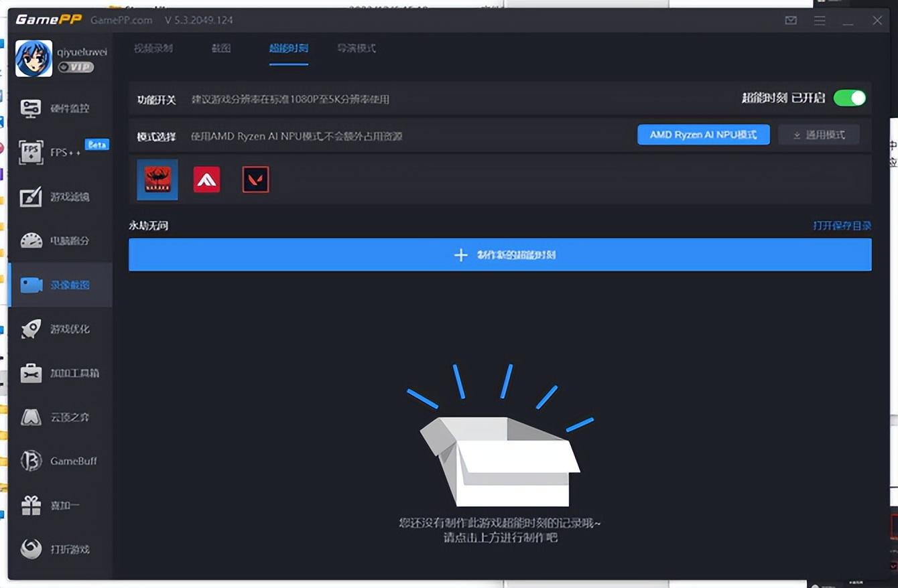Switch to the 超能时刻 tab
The image size is (898, 588).
[x=289, y=48]
